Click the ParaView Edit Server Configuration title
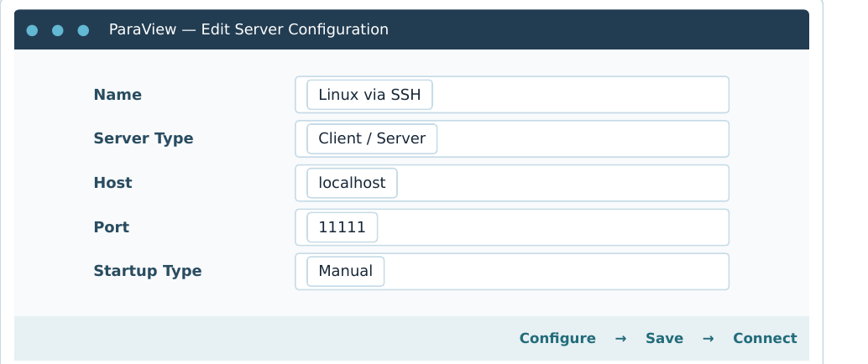The height and width of the screenshot is (364, 868). point(248,29)
